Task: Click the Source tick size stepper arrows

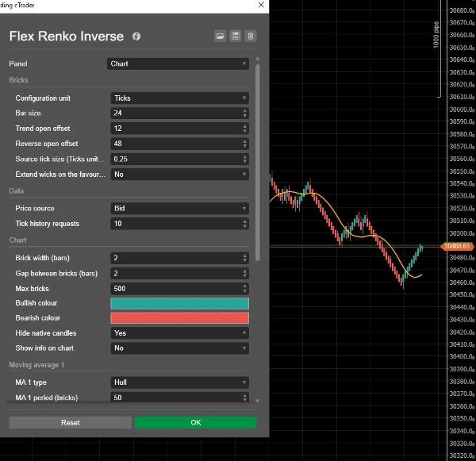Action: [245, 159]
